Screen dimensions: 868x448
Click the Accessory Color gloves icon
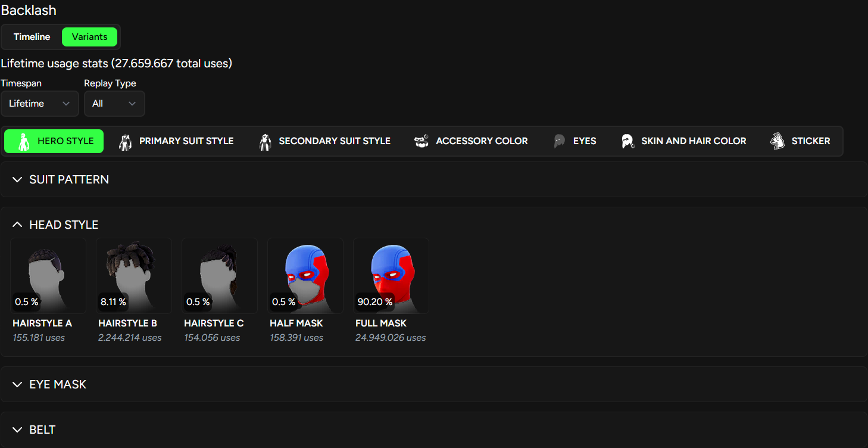[x=421, y=141]
